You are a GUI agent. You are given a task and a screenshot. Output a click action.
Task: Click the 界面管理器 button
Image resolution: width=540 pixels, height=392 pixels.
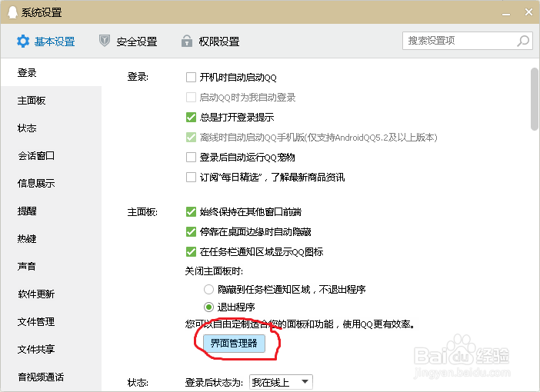(234, 344)
